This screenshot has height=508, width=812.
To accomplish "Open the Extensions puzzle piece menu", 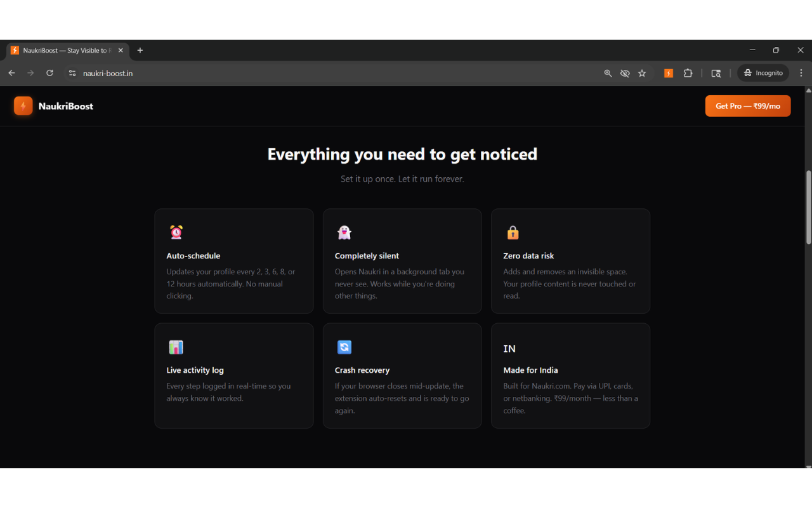I will click(x=688, y=73).
